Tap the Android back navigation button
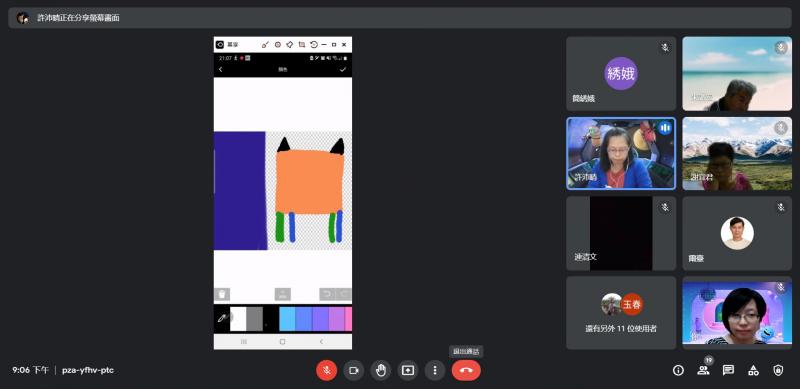Screen dimensions: 800x389 [321, 342]
